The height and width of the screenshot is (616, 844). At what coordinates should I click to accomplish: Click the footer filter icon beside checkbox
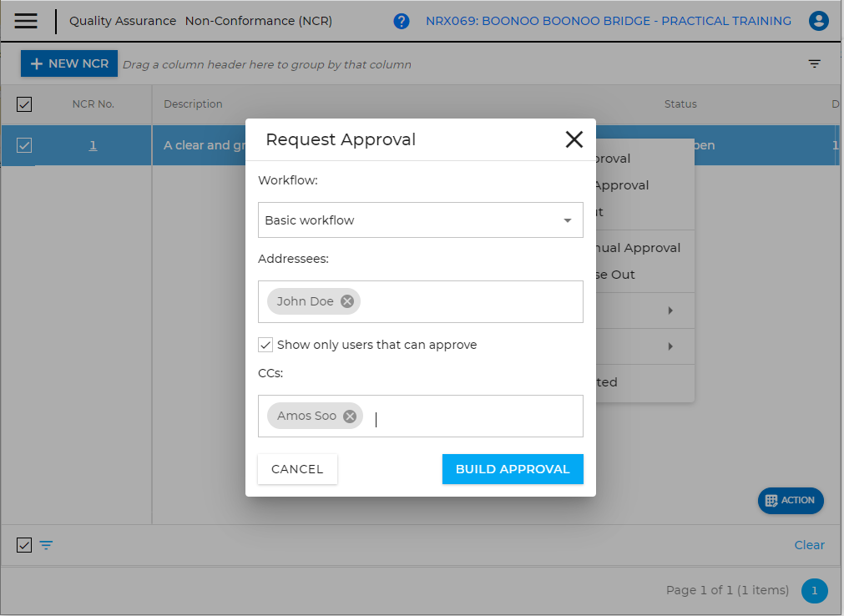pos(47,545)
